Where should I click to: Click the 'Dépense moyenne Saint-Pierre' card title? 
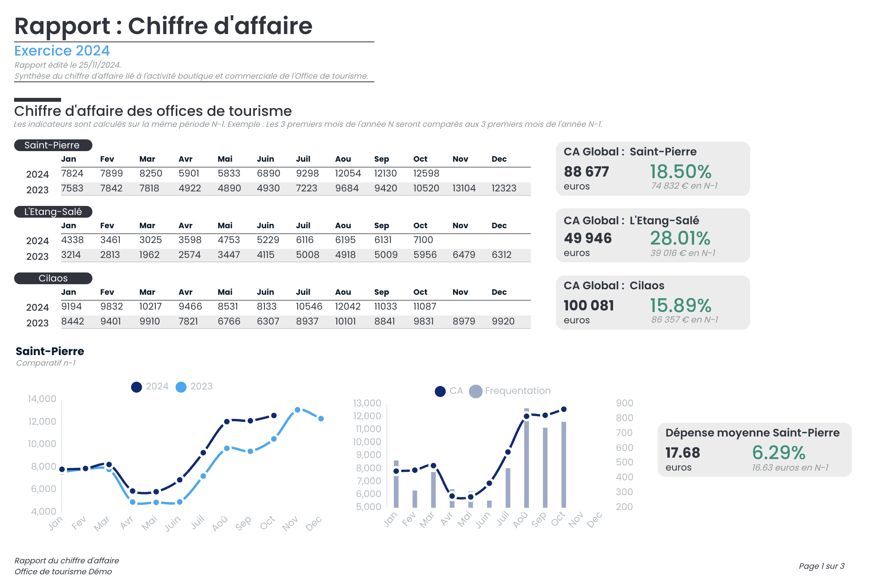pos(752,433)
